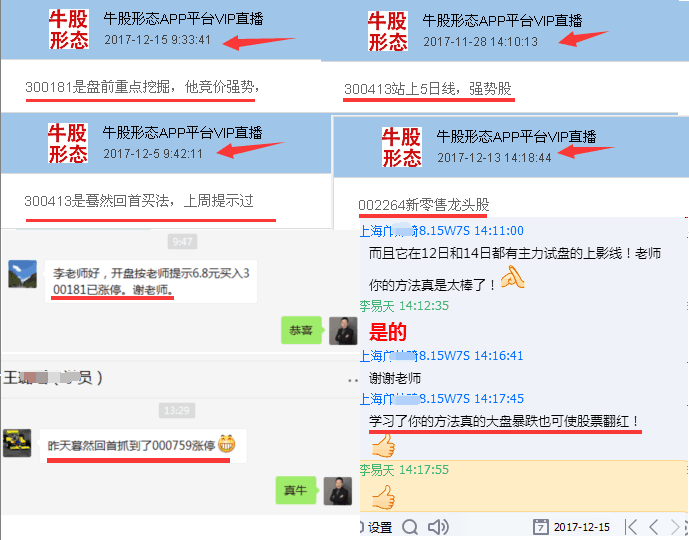Click the search magnifier icon in bottom toolbar

click(x=410, y=527)
